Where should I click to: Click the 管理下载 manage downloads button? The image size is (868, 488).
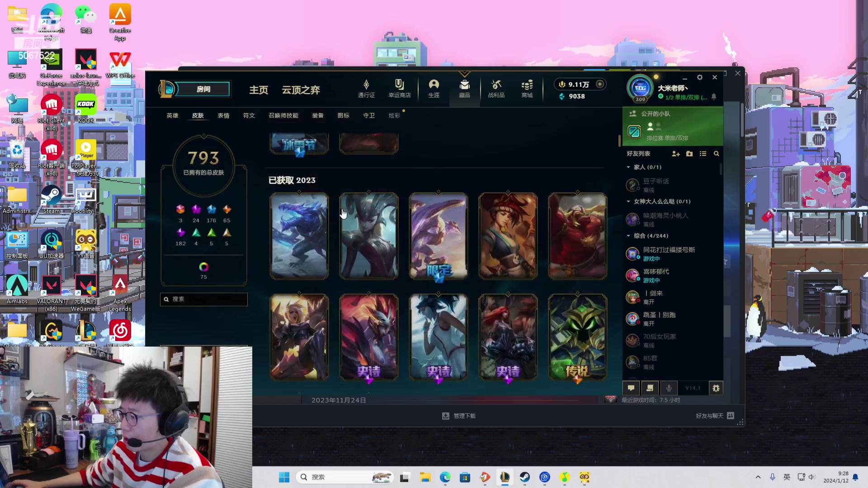click(459, 416)
